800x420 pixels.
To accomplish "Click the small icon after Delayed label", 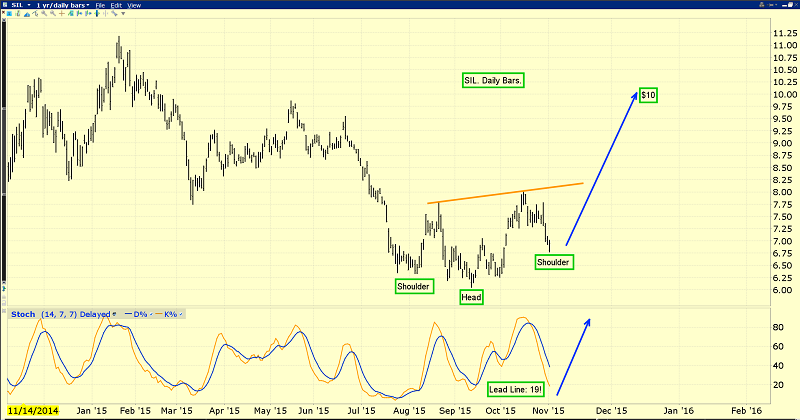I will click(x=114, y=314).
